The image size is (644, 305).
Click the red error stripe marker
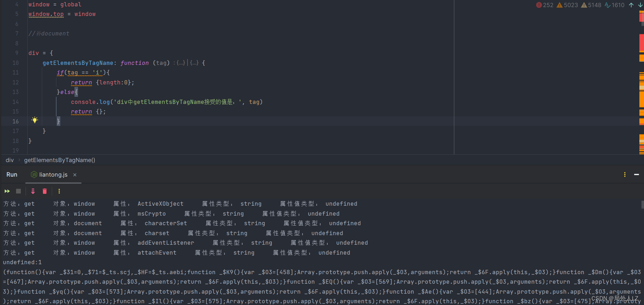642,43
